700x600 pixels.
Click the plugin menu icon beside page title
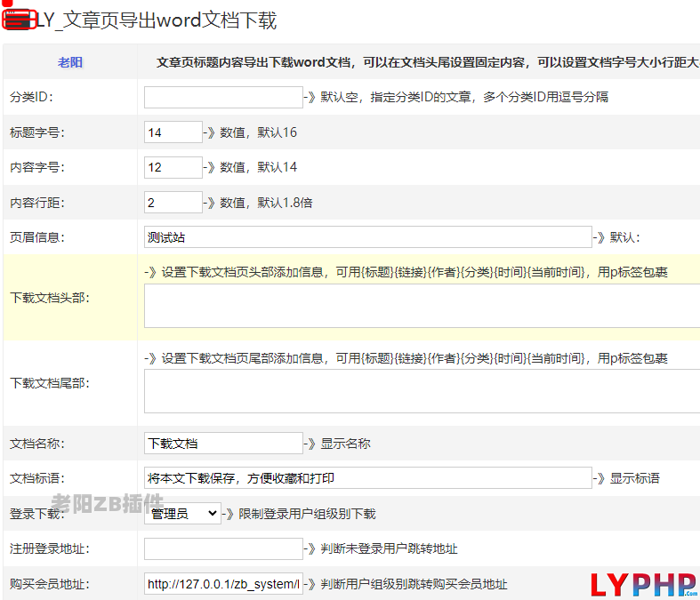coord(18,20)
